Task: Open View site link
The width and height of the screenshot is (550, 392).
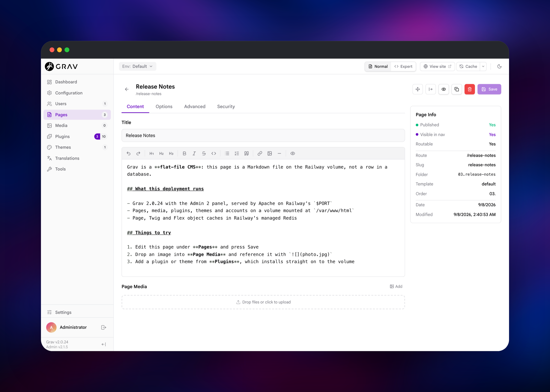Action: (x=437, y=66)
